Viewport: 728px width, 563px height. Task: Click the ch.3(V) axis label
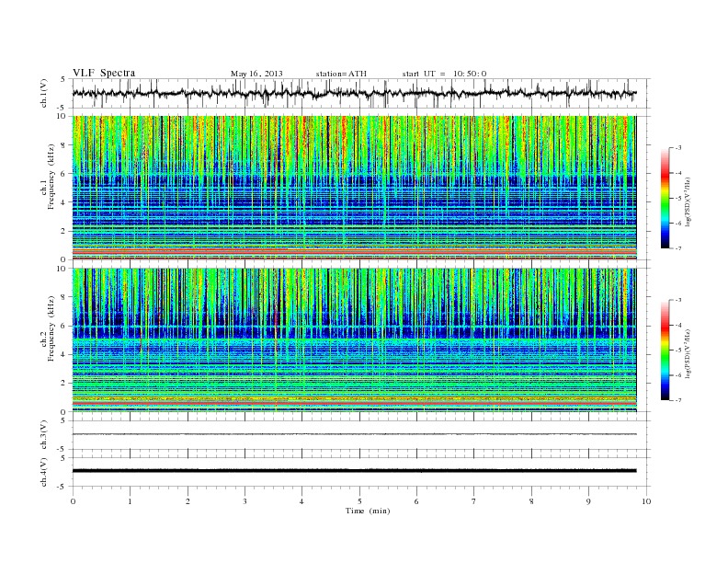(44, 435)
